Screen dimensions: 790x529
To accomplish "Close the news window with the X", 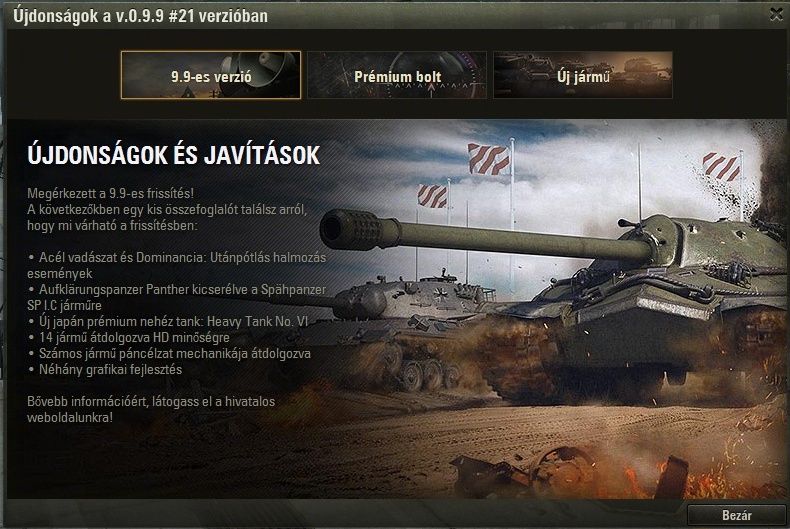I will [776, 15].
